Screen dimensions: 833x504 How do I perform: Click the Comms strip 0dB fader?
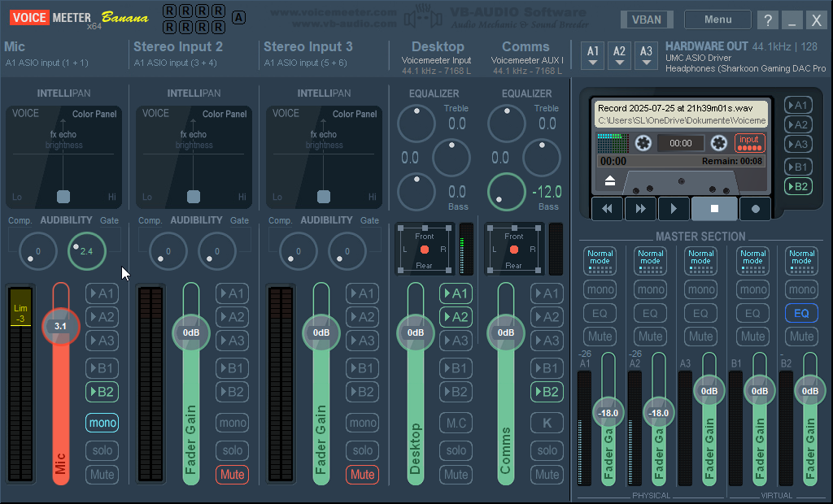coord(506,332)
